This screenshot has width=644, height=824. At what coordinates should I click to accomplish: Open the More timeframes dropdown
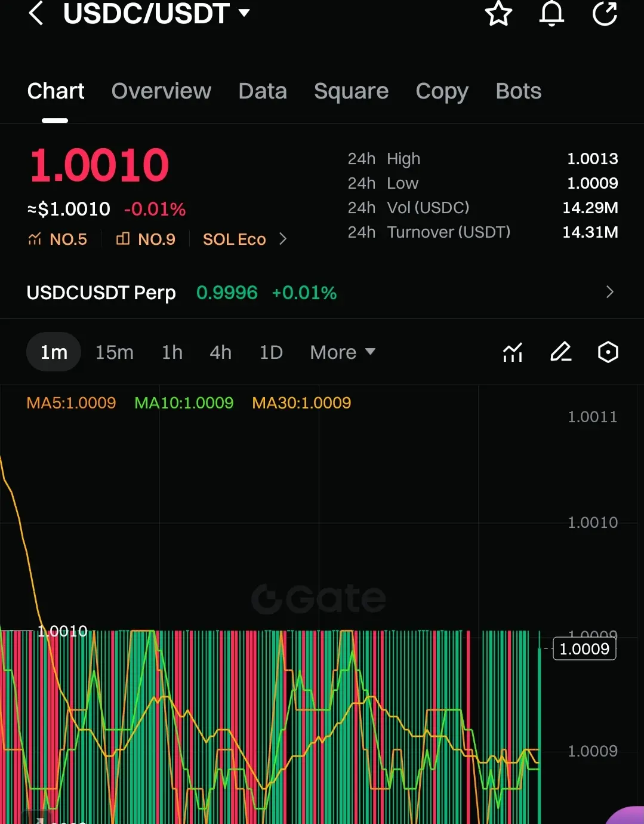click(x=343, y=352)
